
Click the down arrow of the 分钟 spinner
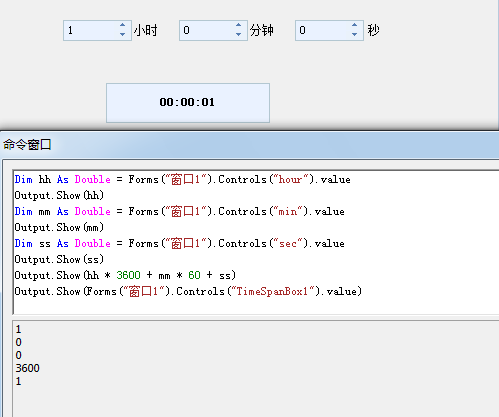coord(238,35)
